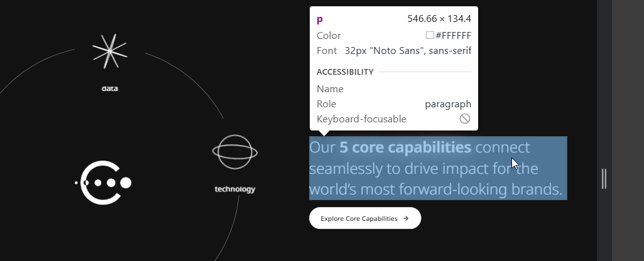Click the Keyboard-focusable label in tooltip
Screen dimensions: 644x261
tap(361, 119)
